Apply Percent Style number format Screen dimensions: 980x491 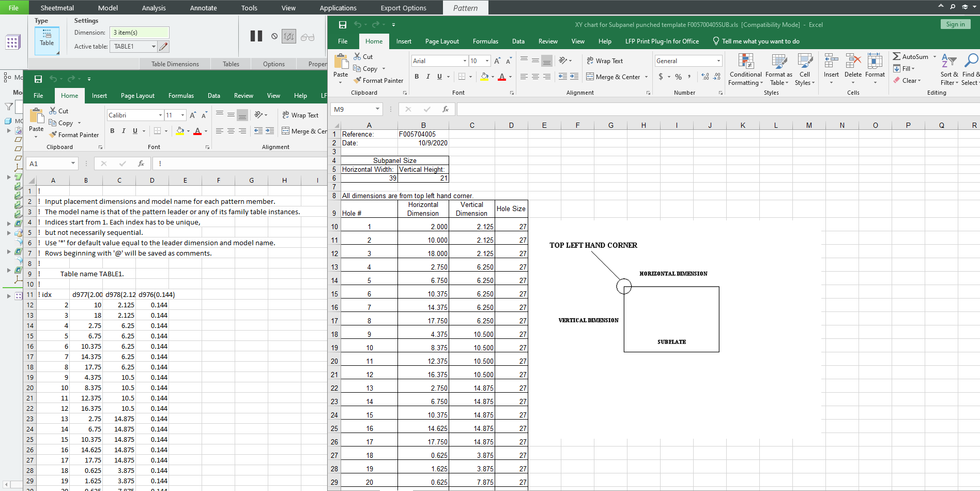(x=678, y=77)
